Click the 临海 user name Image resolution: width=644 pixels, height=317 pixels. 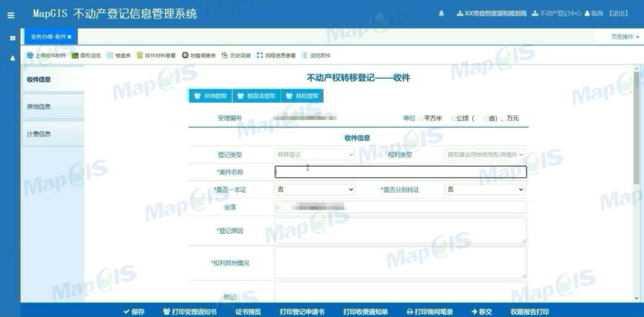point(593,14)
